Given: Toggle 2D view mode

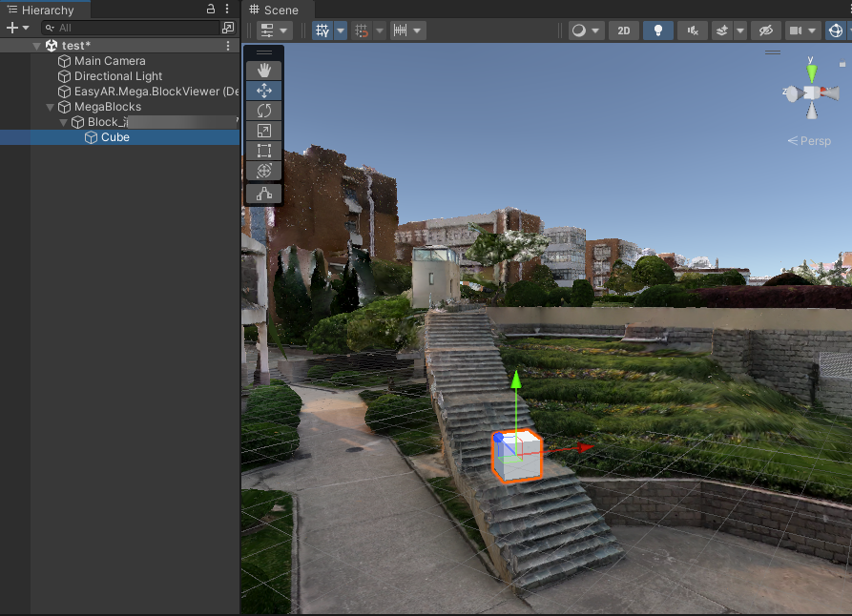Looking at the screenshot, I should (623, 31).
